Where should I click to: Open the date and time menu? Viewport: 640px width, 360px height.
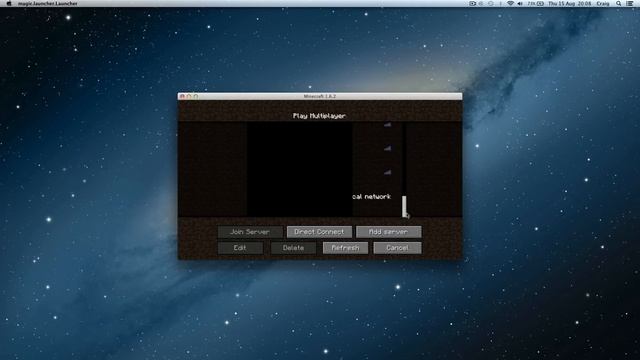pos(570,3)
